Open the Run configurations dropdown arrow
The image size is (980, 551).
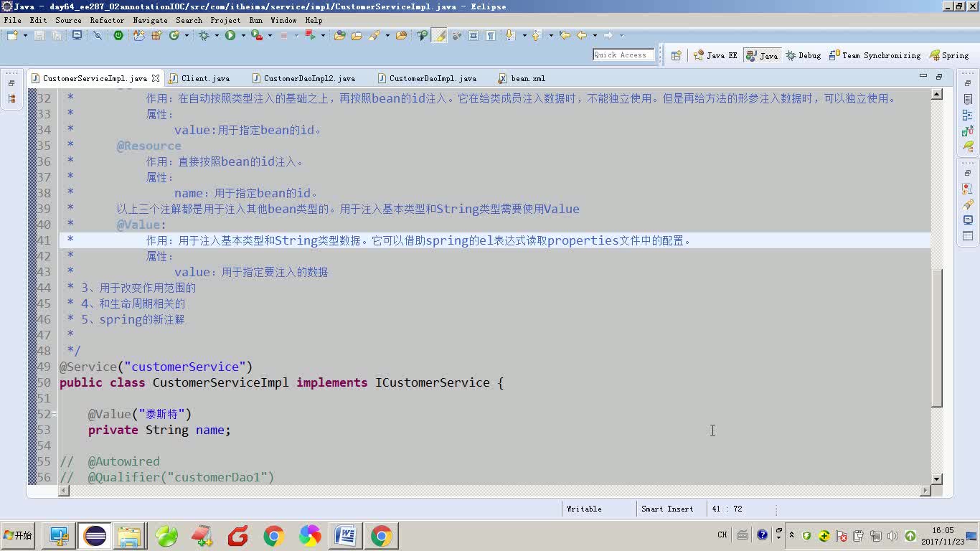click(243, 35)
